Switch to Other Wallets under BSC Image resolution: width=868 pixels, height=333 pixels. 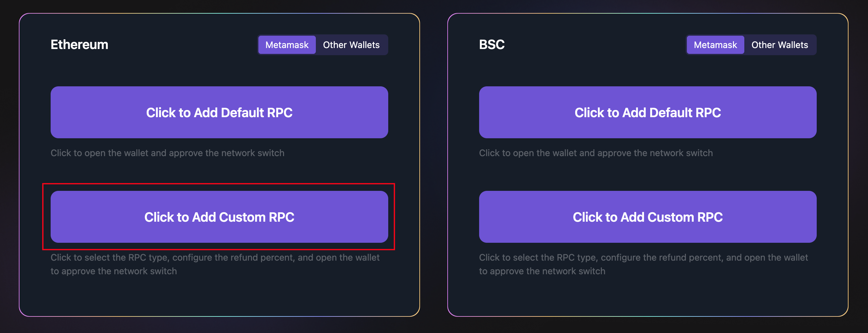click(x=779, y=45)
